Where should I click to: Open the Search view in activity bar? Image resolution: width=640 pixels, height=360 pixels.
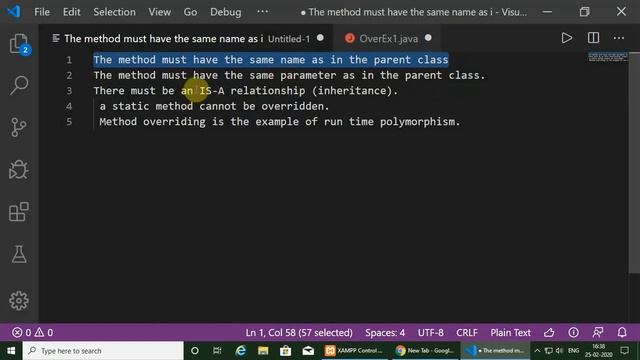click(19, 85)
